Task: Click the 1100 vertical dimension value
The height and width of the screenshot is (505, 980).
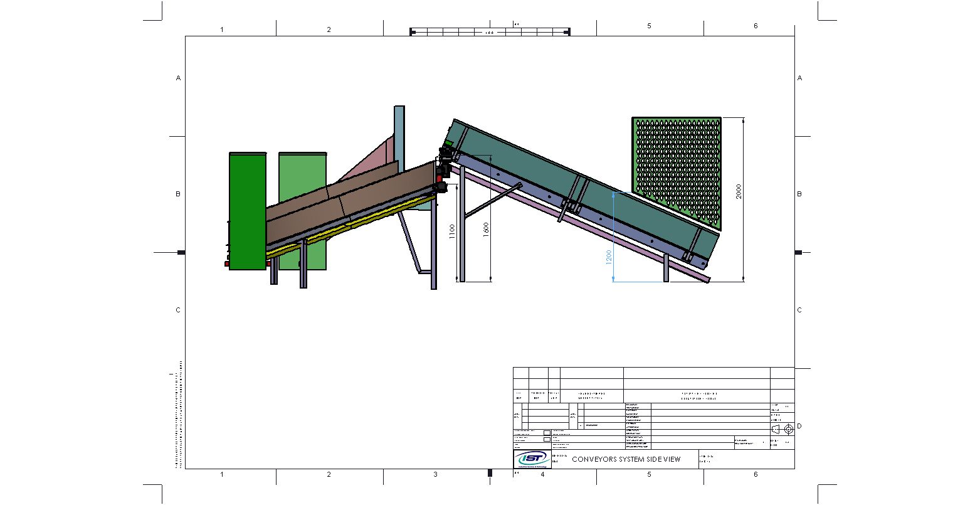Action: point(451,233)
